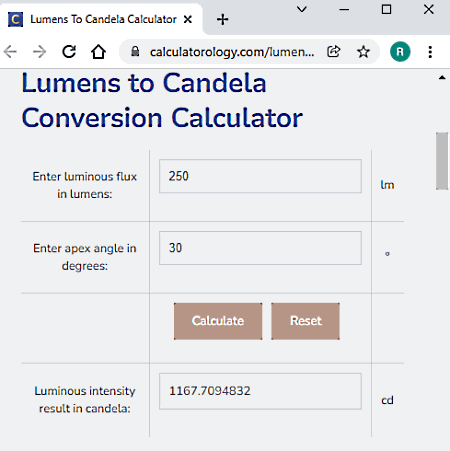
Task: Expand the tab search chevron
Action: tap(302, 9)
